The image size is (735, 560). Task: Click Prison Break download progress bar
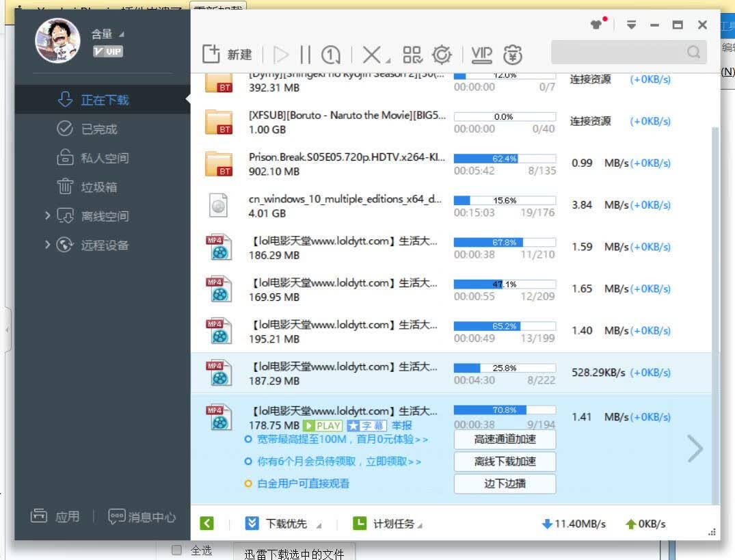tap(505, 159)
